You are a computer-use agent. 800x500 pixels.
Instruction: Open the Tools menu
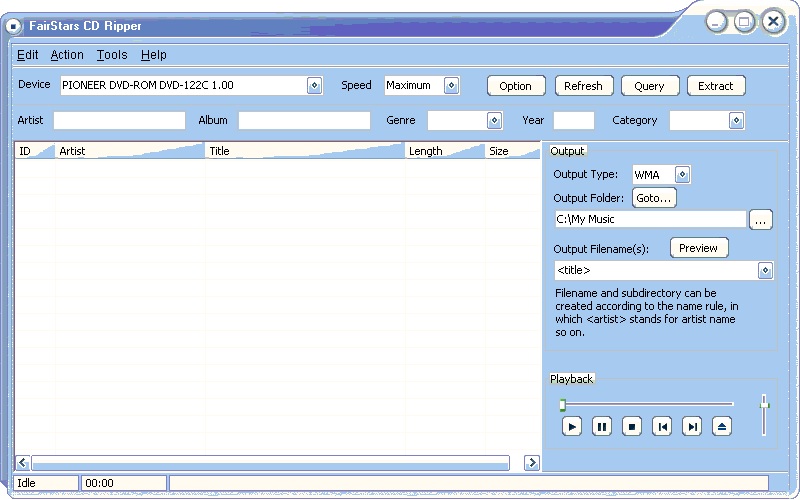point(112,55)
